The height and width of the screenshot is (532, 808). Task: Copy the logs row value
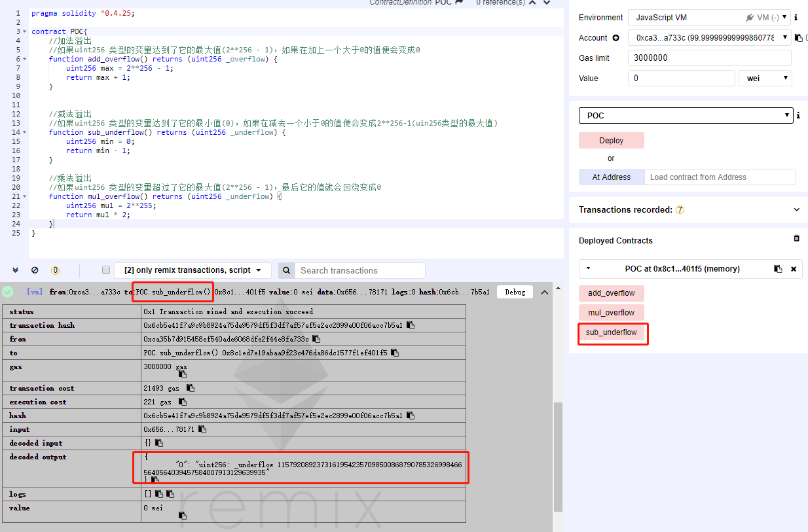159,494
